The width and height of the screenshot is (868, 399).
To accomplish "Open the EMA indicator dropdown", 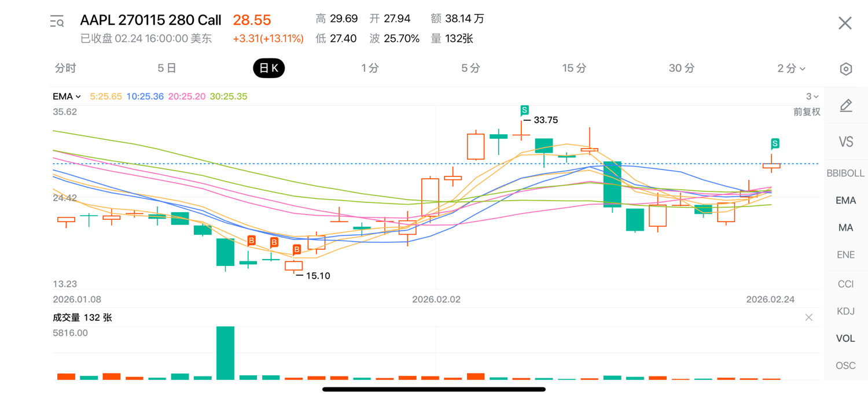I will 67,97.
